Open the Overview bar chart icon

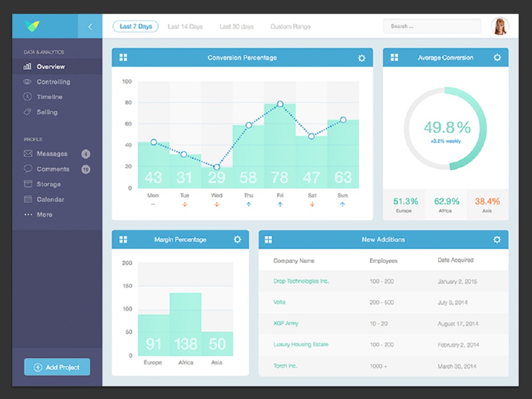pos(26,66)
